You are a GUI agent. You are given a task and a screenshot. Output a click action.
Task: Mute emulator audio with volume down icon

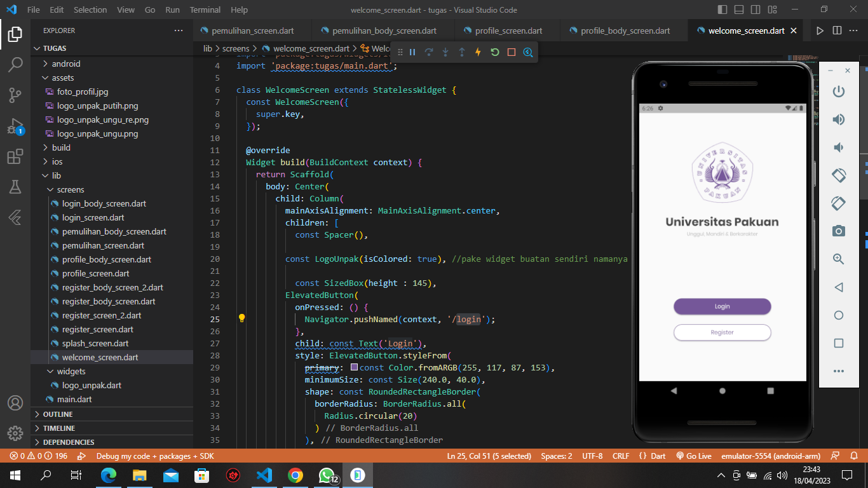point(838,147)
